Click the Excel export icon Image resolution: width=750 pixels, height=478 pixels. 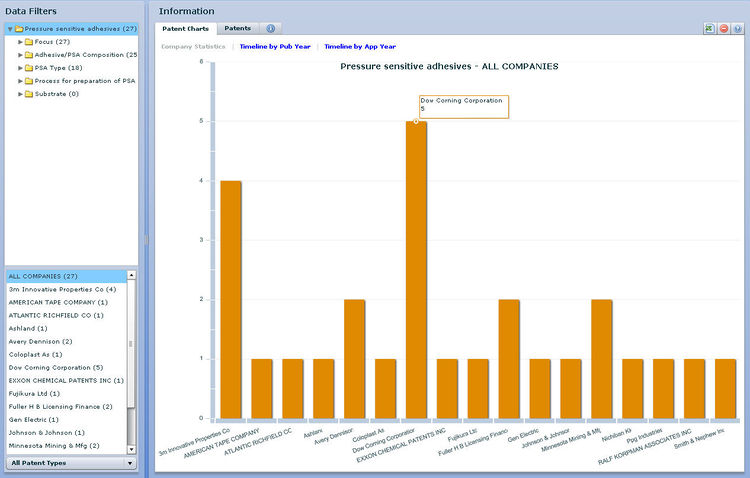click(x=709, y=29)
